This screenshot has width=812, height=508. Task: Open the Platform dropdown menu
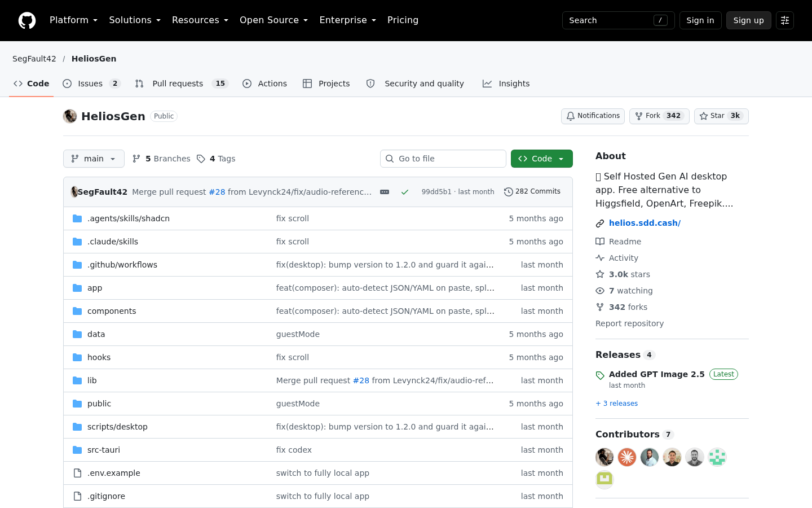coord(73,20)
